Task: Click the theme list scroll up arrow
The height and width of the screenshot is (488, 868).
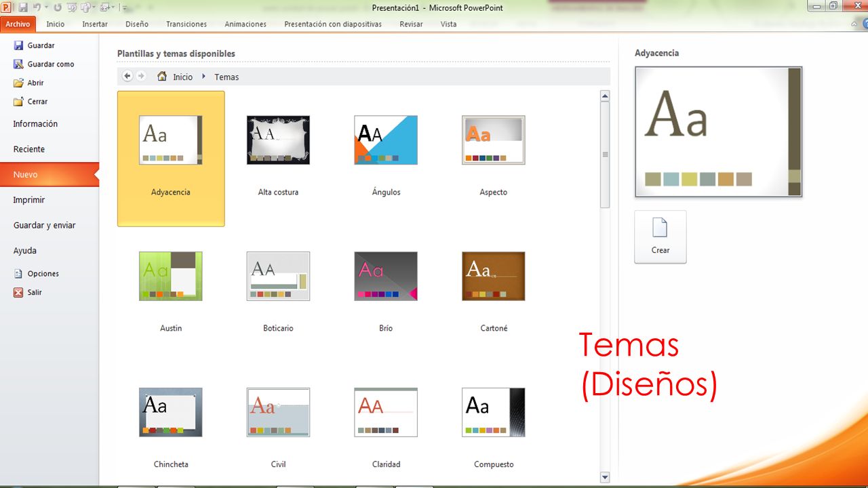Action: 605,96
